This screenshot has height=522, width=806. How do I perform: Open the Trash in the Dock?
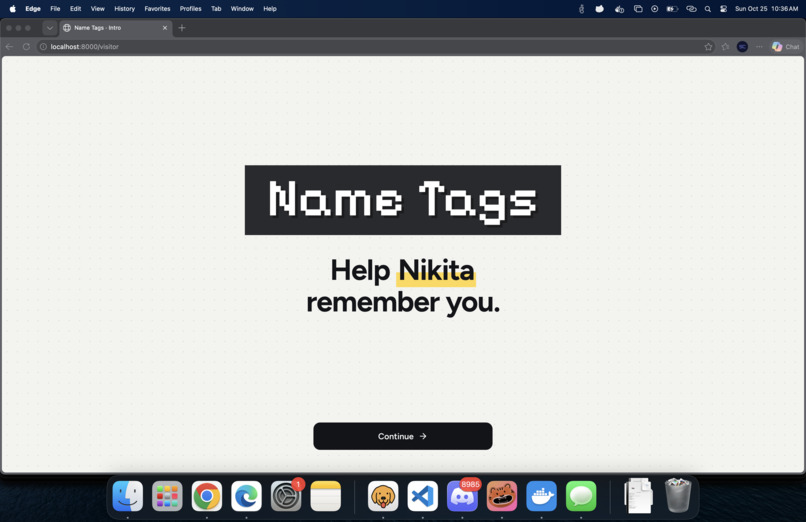(x=678, y=496)
